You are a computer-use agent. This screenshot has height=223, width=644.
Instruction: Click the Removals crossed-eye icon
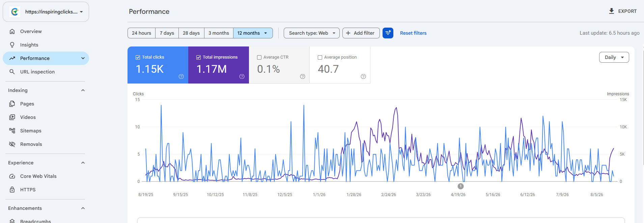pos(12,144)
